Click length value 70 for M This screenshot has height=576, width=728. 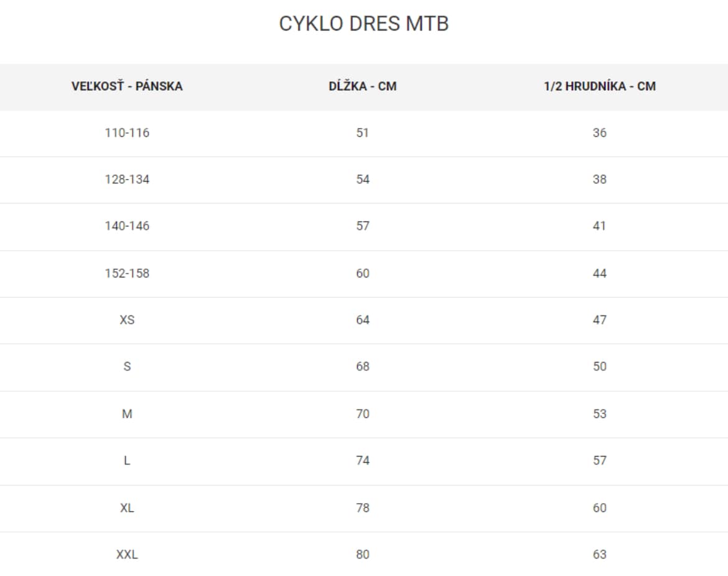point(363,414)
